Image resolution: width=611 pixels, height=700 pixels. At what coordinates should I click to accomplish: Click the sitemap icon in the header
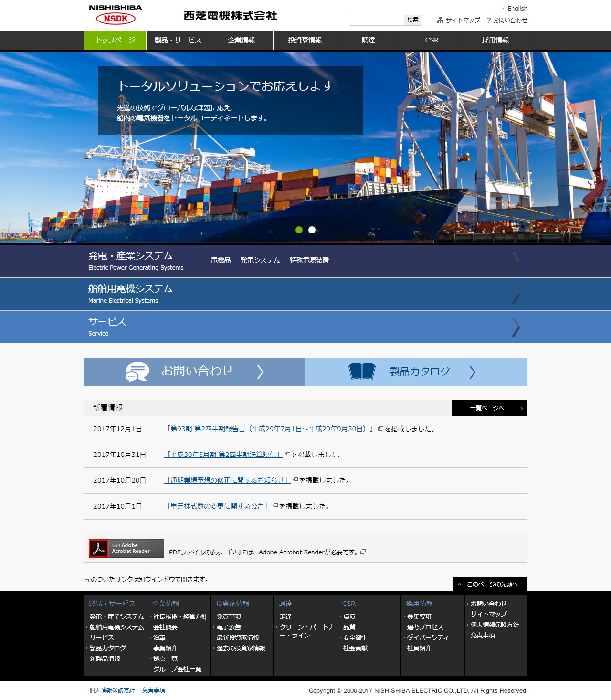tap(440, 20)
